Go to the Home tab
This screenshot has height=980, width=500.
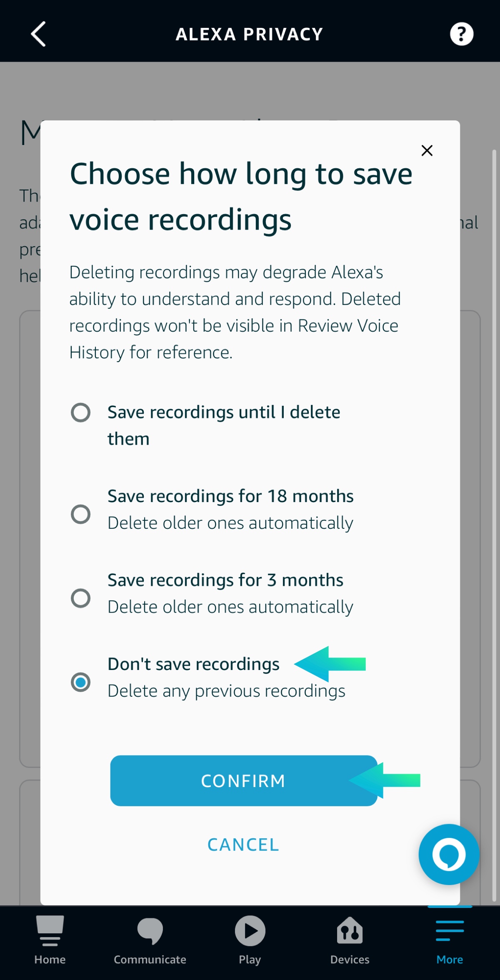[50, 941]
